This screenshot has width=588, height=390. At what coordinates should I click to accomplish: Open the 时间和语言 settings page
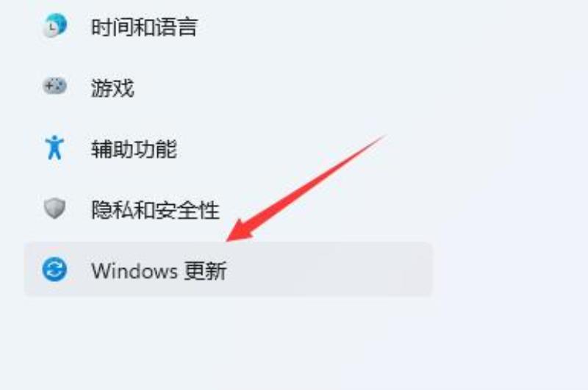[x=229, y=27]
